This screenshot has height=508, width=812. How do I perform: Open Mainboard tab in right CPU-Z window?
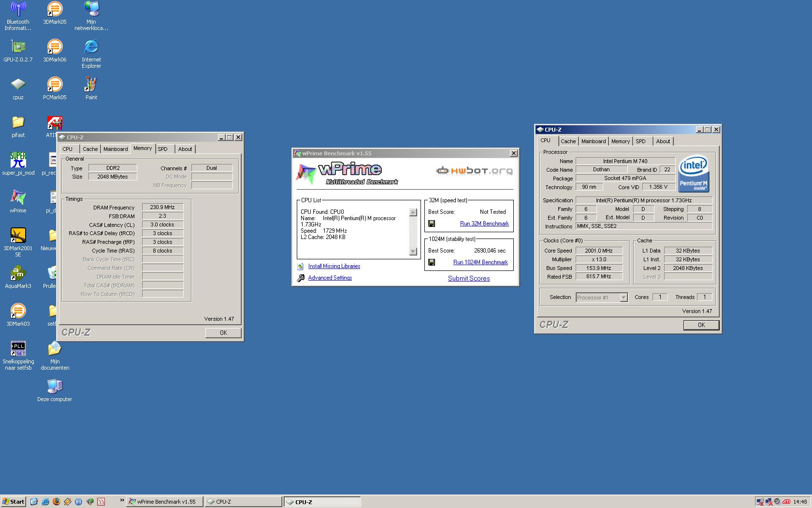[594, 141]
